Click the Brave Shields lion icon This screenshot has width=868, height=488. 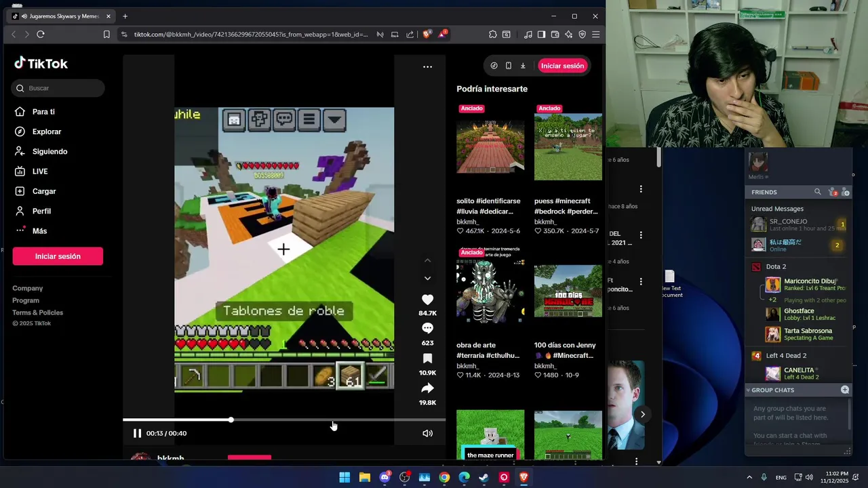427,35
